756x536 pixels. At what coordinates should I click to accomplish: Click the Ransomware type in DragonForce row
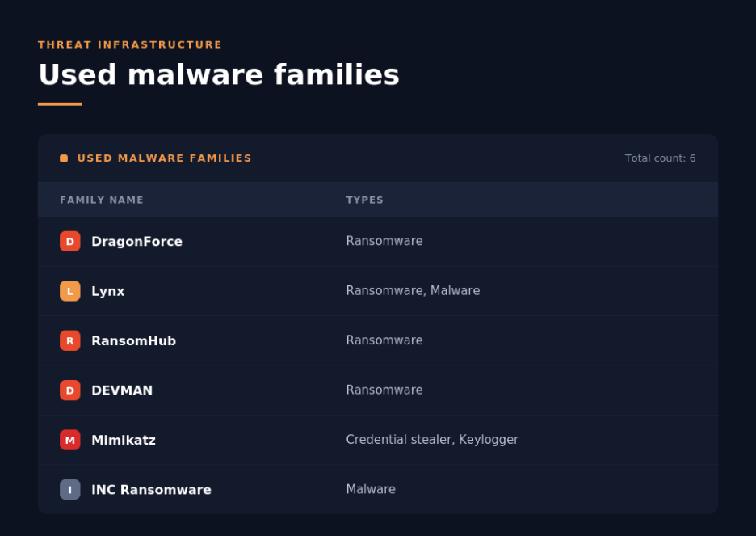coord(384,241)
